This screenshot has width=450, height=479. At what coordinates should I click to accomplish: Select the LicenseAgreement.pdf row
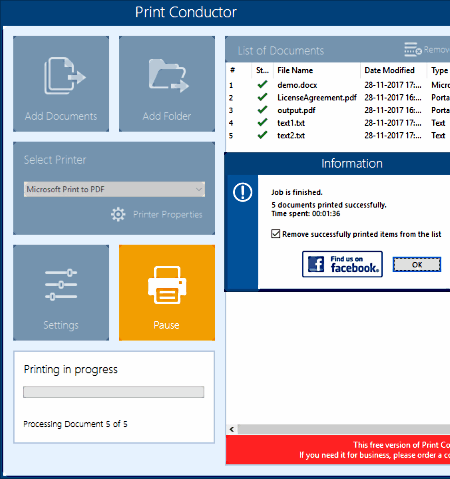[x=338, y=98]
